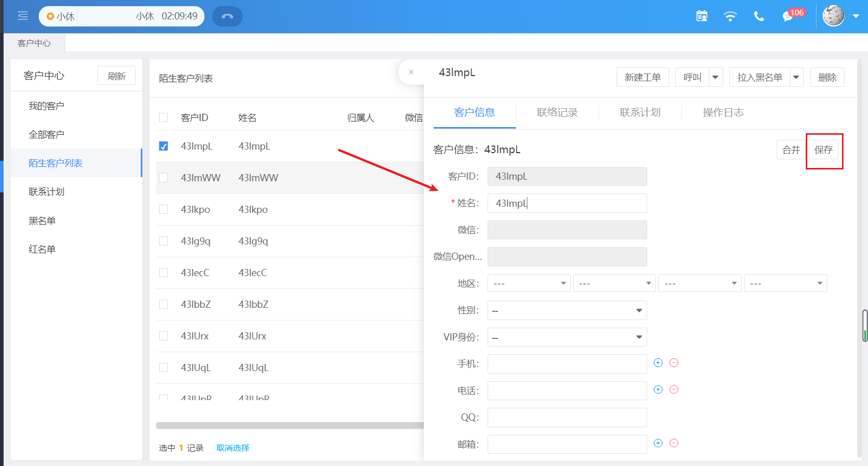Expand the 拉入黑名单 dropdown arrow
Image resolution: width=868 pixels, height=466 pixels.
pyautogui.click(x=796, y=78)
